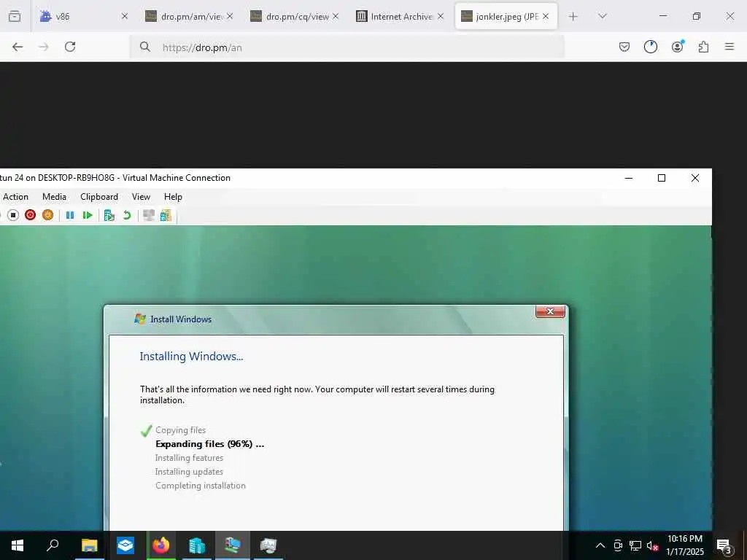Show hidden system tray icons

[x=600, y=545]
